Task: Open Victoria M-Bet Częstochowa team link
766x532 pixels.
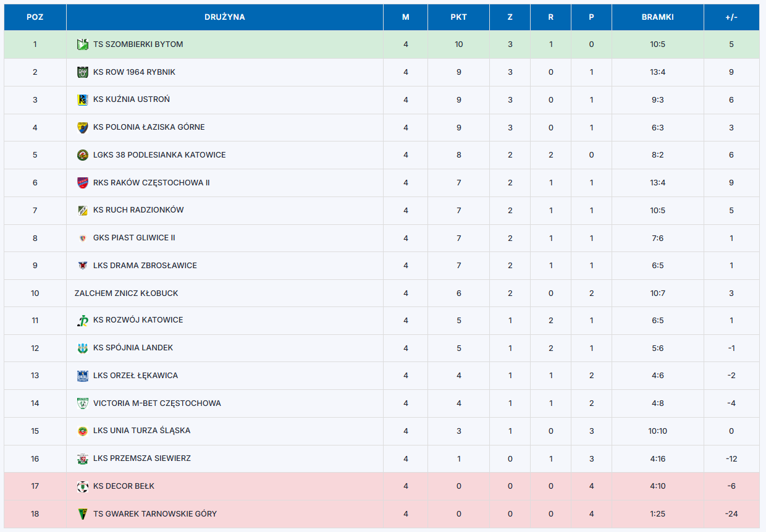Action: pos(157,403)
